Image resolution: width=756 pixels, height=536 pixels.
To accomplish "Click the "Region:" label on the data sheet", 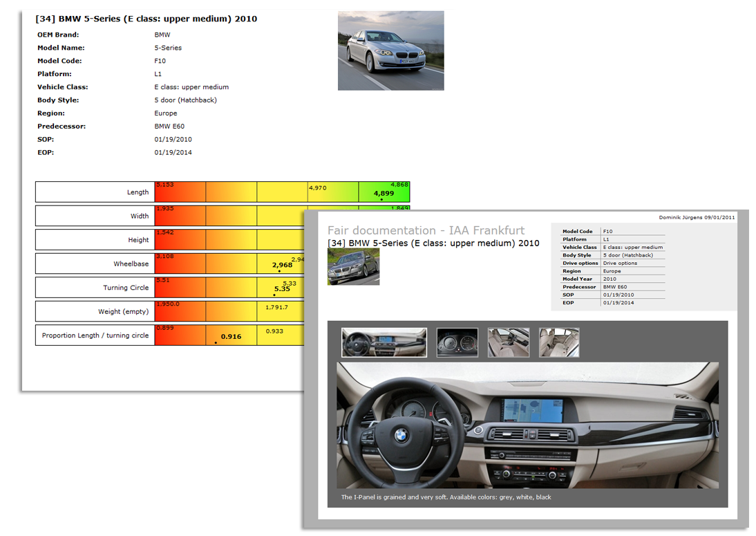I will pyautogui.click(x=51, y=113).
